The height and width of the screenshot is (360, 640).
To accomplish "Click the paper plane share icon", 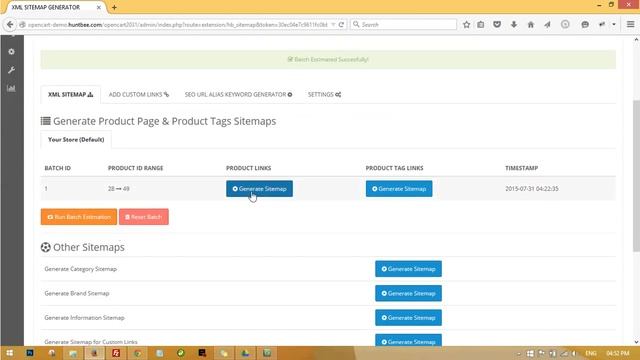I will 547,24.
